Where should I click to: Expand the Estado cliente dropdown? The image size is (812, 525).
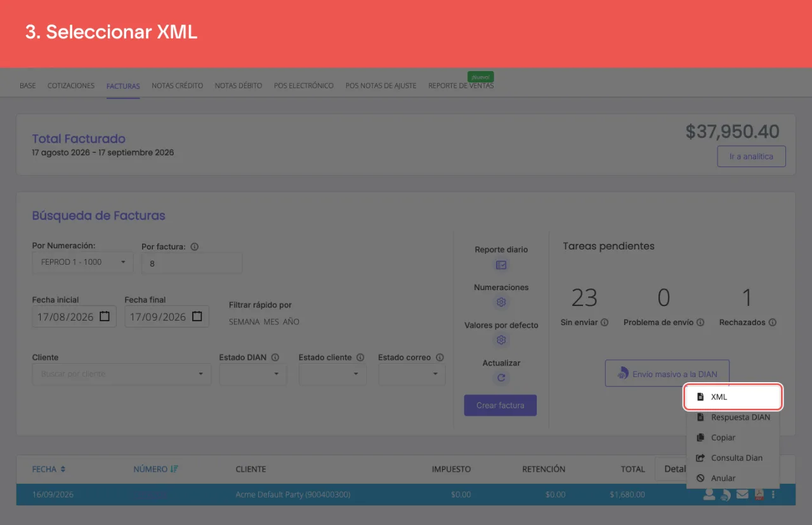332,374
